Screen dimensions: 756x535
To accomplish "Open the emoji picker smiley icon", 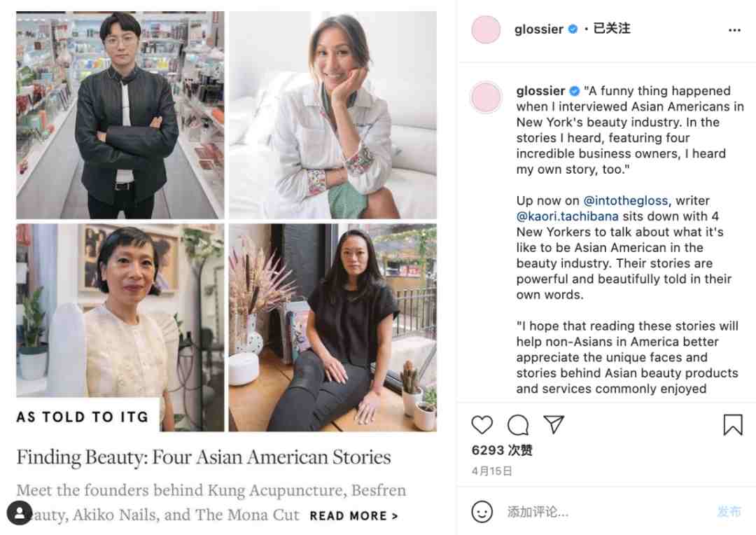I will point(482,511).
